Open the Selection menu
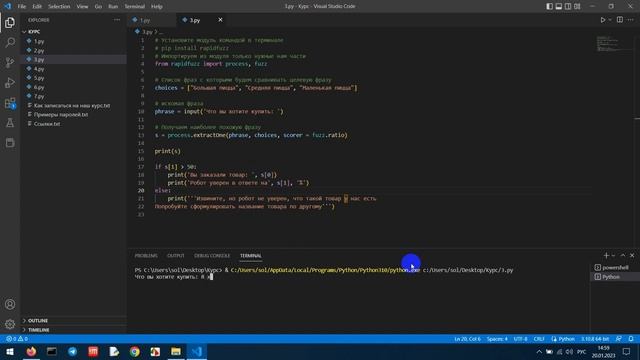Image resolution: width=640 pixels, height=360 pixels. [59, 6]
